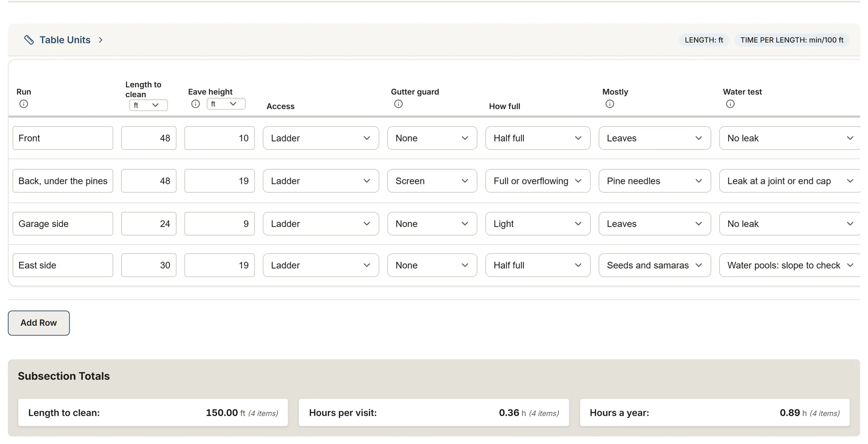Open Front row No leak dropdown
Viewport: 868px width, 444px height.
(x=790, y=138)
